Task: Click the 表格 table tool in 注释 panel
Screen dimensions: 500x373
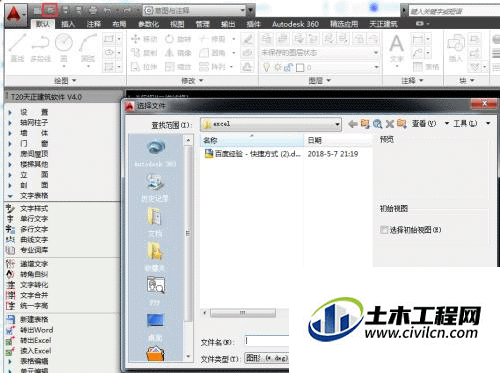Action: (426, 67)
